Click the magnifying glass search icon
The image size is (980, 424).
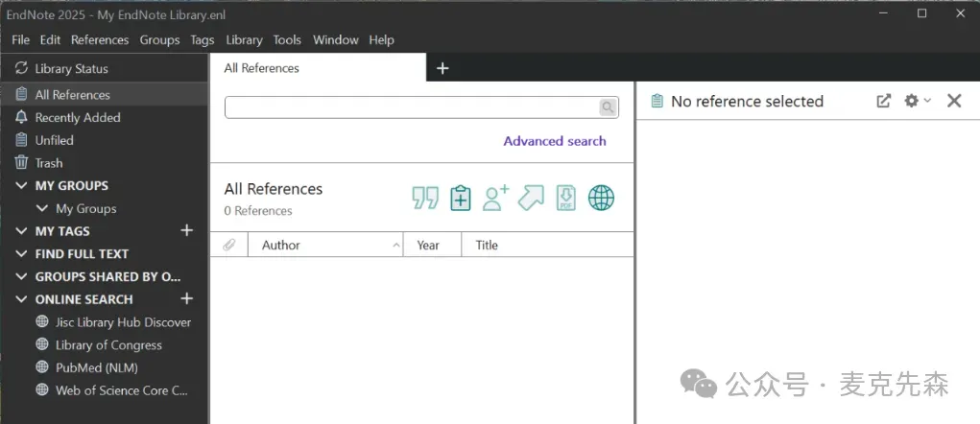coord(608,107)
